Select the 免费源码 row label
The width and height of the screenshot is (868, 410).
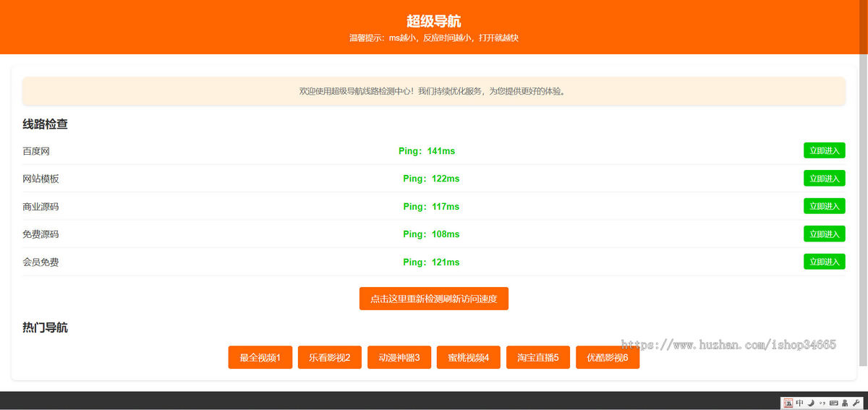coord(41,234)
